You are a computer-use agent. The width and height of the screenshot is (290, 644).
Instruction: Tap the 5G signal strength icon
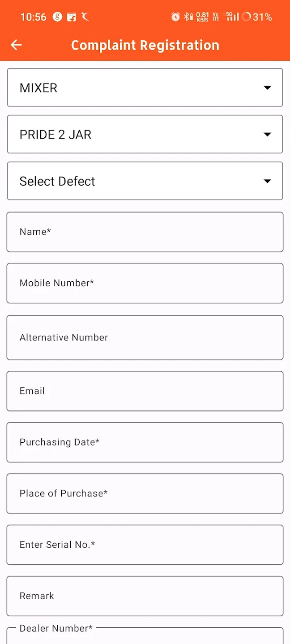click(x=232, y=17)
